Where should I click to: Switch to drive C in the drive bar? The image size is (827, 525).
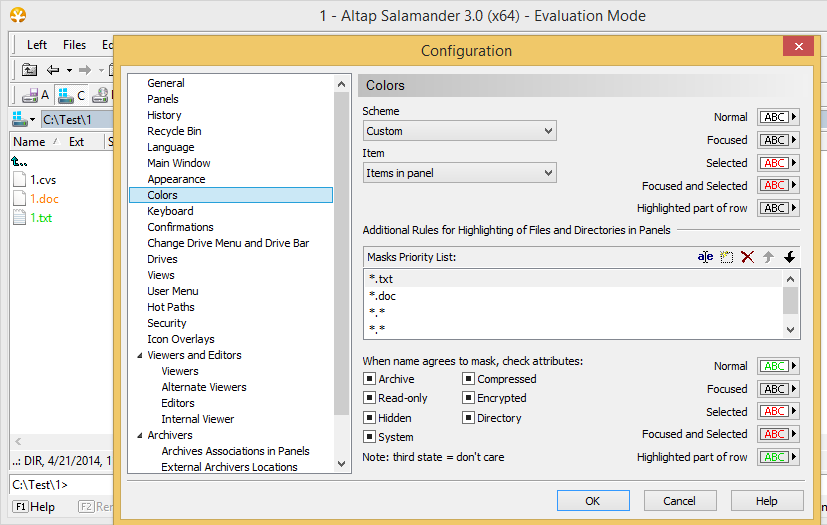pyautogui.click(x=71, y=95)
